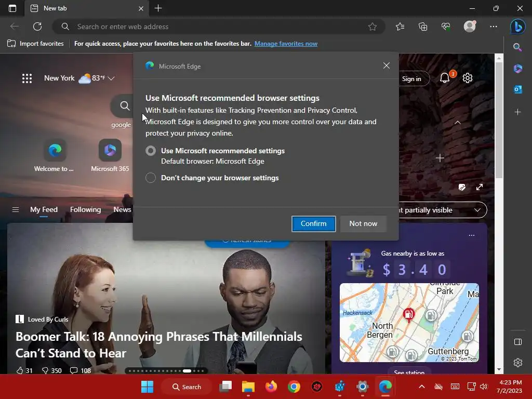Click the page vertical scrollbar thumb
The height and width of the screenshot is (399, 532).
click(x=498, y=121)
